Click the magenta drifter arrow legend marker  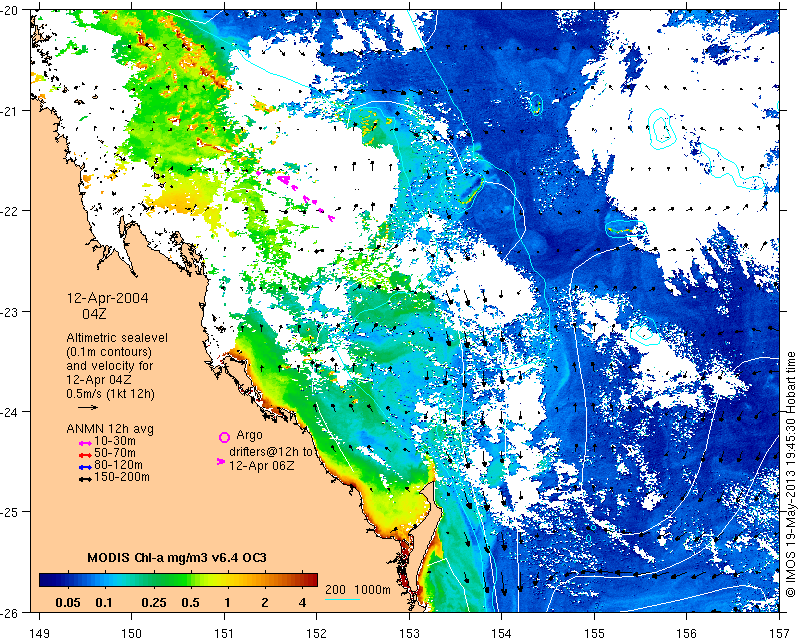tap(221, 461)
